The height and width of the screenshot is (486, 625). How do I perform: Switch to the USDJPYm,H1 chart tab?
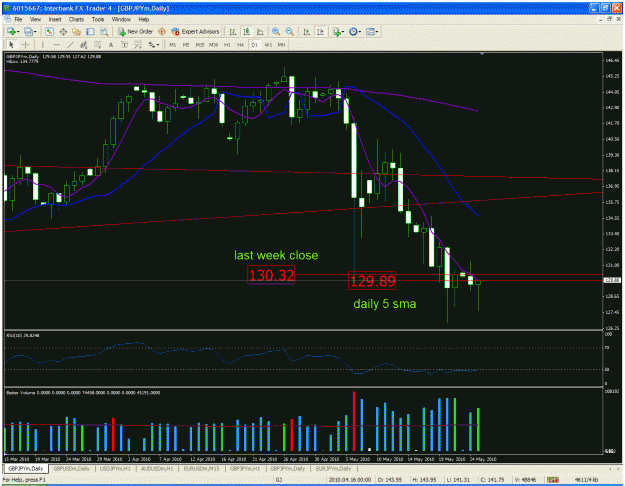[115, 468]
